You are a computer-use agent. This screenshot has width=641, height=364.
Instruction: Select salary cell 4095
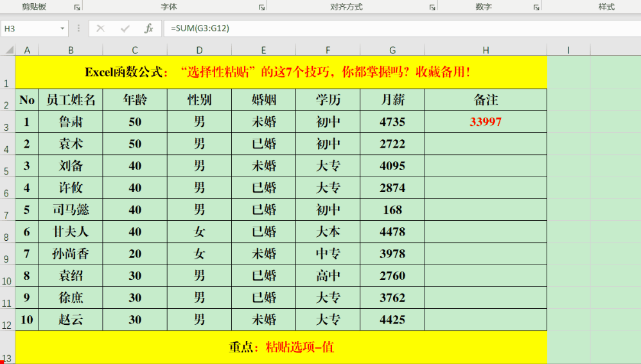click(392, 166)
